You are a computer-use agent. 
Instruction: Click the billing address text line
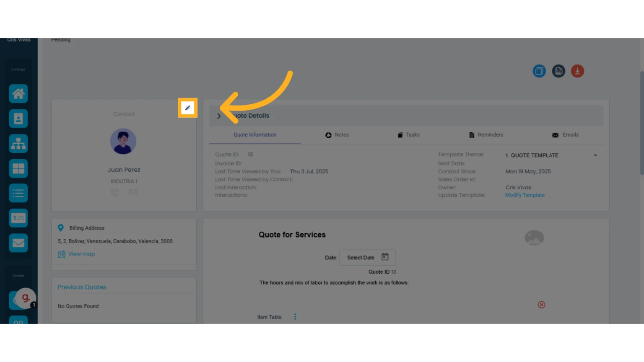tap(115, 241)
